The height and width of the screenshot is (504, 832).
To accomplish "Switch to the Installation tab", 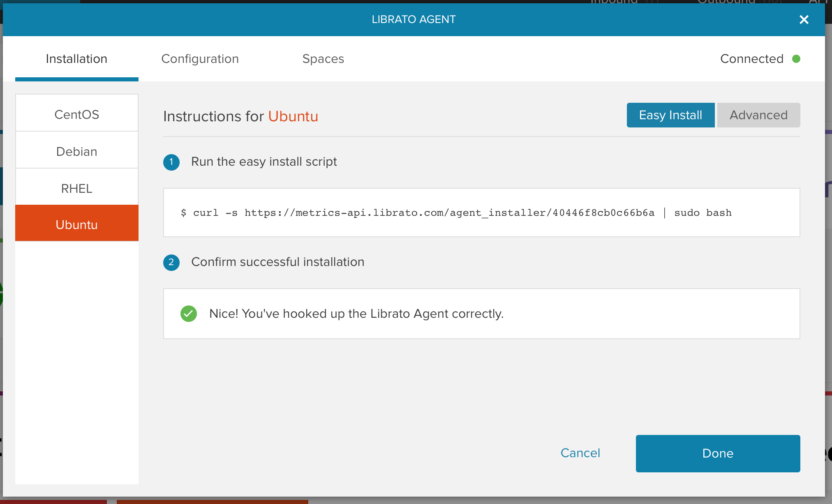I will coord(76,59).
